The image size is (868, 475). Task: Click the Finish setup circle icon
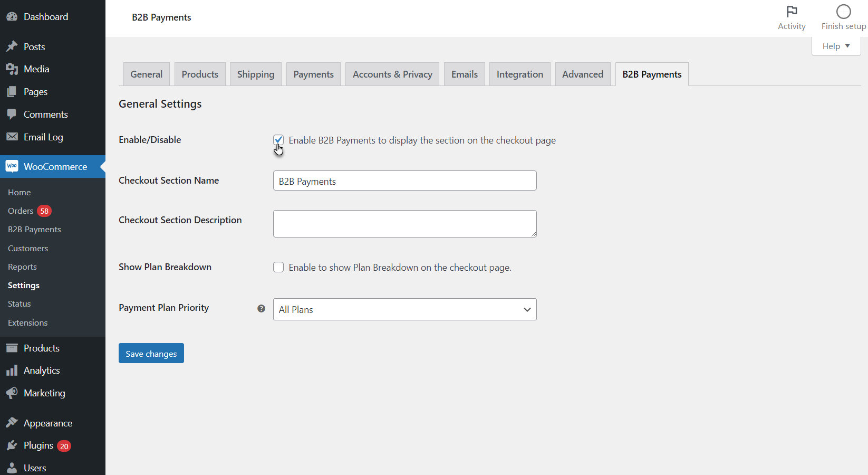pos(844,12)
